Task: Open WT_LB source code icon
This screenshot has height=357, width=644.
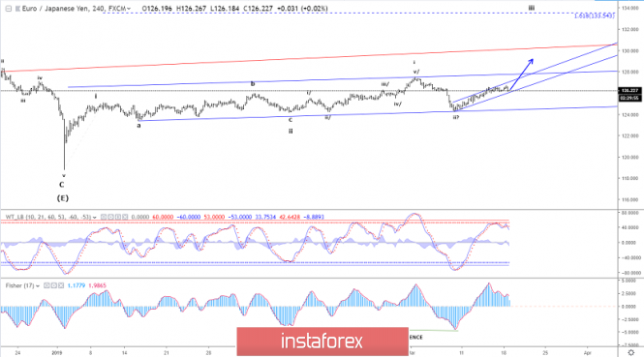Action: coord(118,217)
